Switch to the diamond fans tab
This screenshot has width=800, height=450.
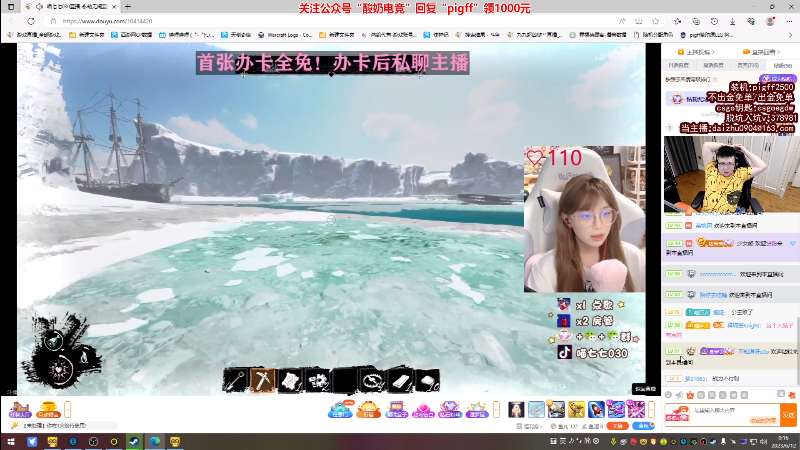(x=782, y=65)
